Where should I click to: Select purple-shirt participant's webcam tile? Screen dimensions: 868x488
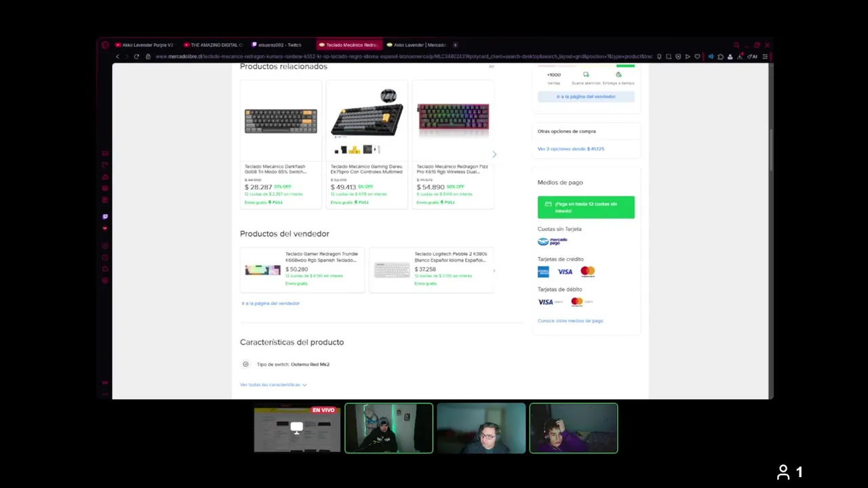tap(573, 428)
